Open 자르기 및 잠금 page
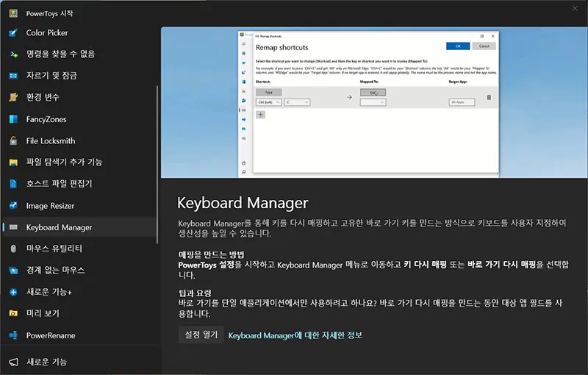Image resolution: width=588 pixels, height=375 pixels. [79, 76]
